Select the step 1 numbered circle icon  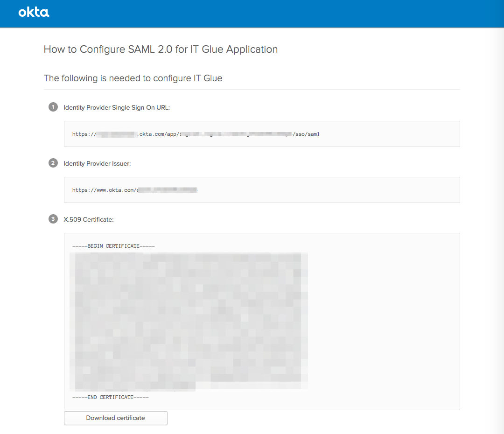[53, 106]
